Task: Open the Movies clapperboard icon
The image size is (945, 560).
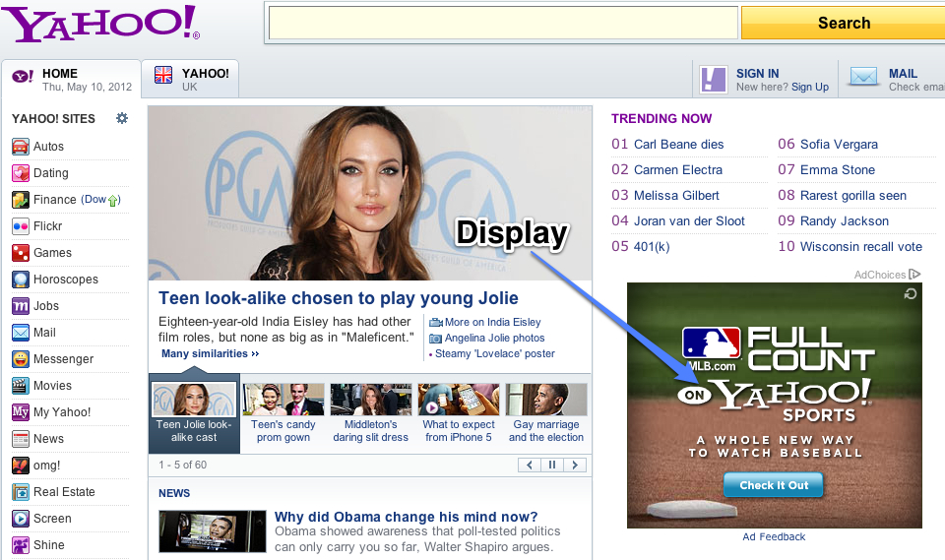Action: click(x=21, y=385)
